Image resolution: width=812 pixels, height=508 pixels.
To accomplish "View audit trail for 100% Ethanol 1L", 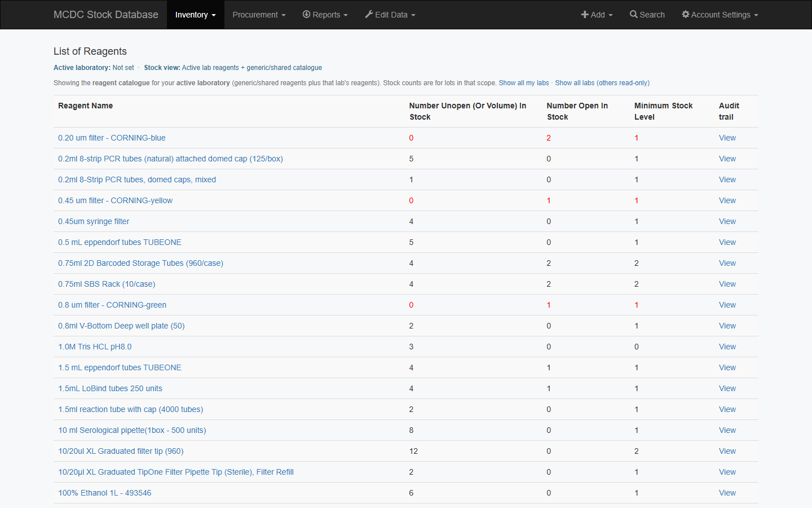I will tap(727, 493).
